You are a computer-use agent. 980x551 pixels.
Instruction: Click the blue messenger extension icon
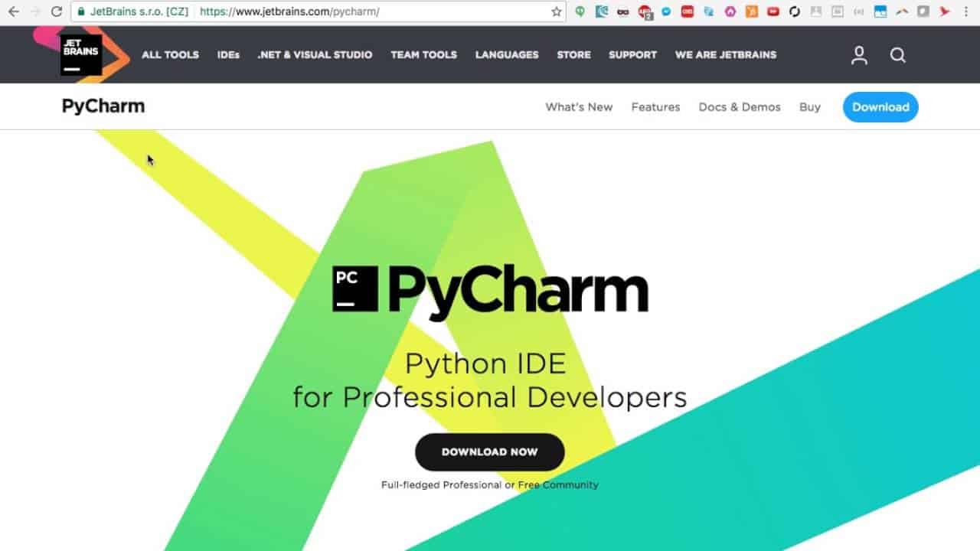point(666,11)
